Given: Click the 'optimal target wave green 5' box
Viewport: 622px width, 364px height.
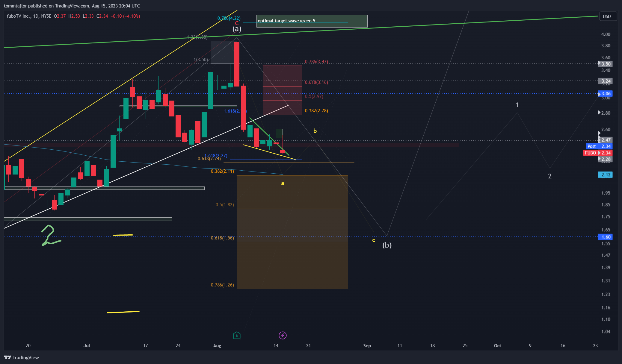Looking at the screenshot, I should click(x=312, y=21).
